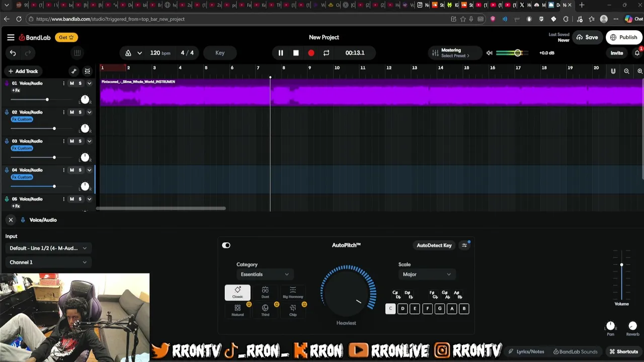Expand track 04 chevron
This screenshot has width=644, height=362.
coord(89,170)
